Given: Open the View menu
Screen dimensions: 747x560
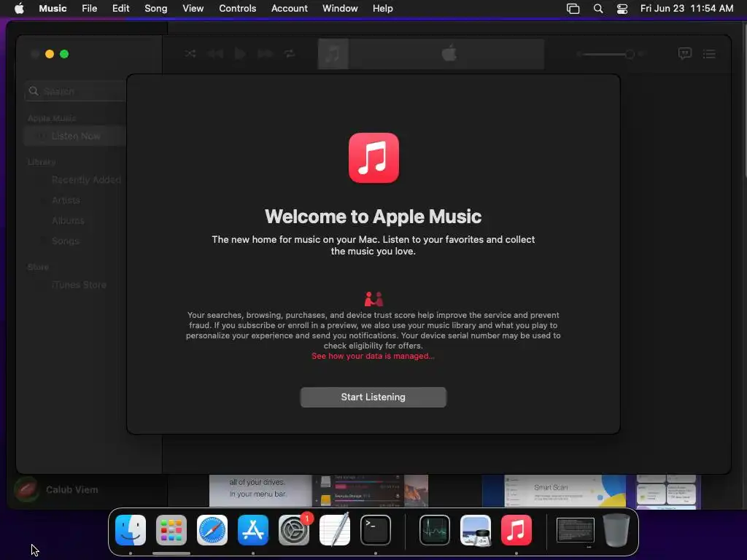Looking at the screenshot, I should coord(193,8).
